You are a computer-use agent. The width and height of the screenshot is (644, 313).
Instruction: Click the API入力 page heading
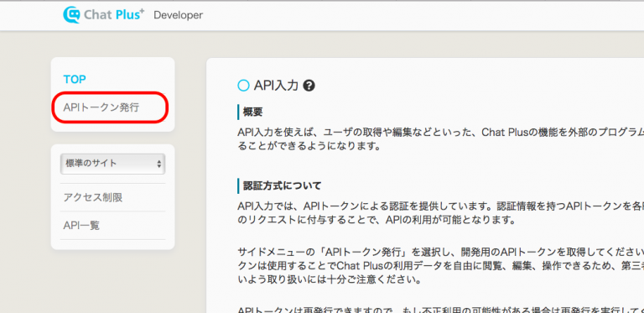(276, 86)
